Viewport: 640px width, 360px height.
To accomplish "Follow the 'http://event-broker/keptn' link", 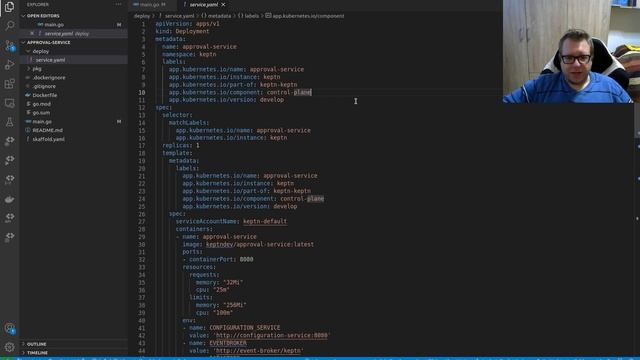I will click(259, 351).
